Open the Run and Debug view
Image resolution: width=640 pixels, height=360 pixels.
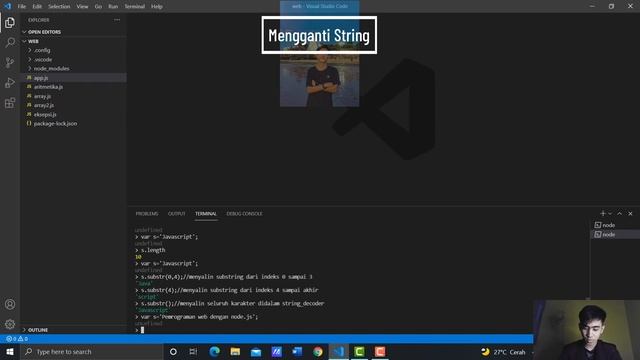coord(10,82)
